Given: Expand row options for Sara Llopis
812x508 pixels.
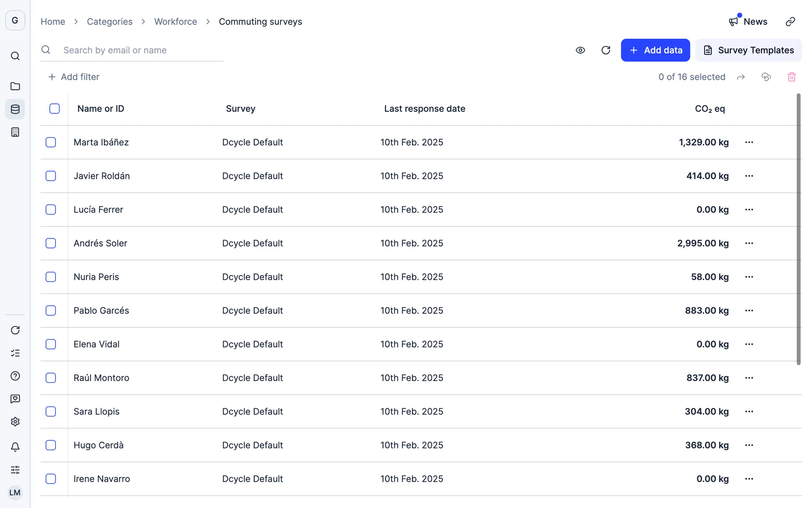Looking at the screenshot, I should 749,411.
